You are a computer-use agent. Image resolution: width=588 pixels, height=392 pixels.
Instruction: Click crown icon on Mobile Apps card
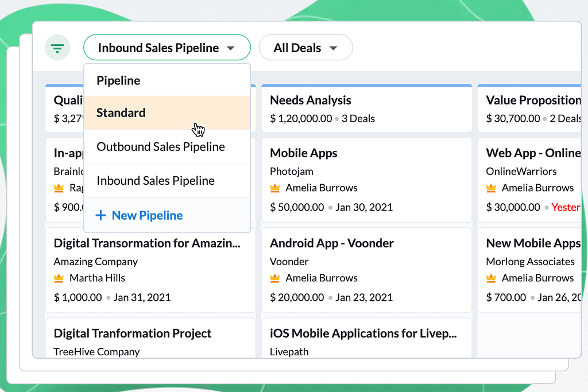tap(275, 188)
